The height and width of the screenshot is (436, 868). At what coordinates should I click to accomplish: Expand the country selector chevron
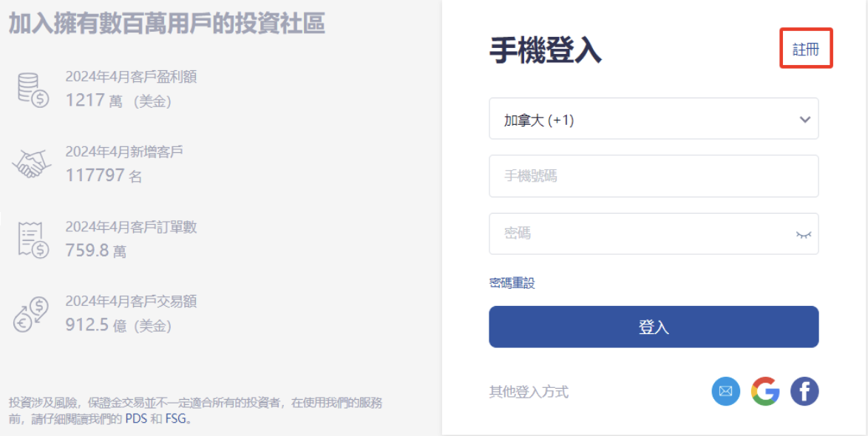point(805,118)
